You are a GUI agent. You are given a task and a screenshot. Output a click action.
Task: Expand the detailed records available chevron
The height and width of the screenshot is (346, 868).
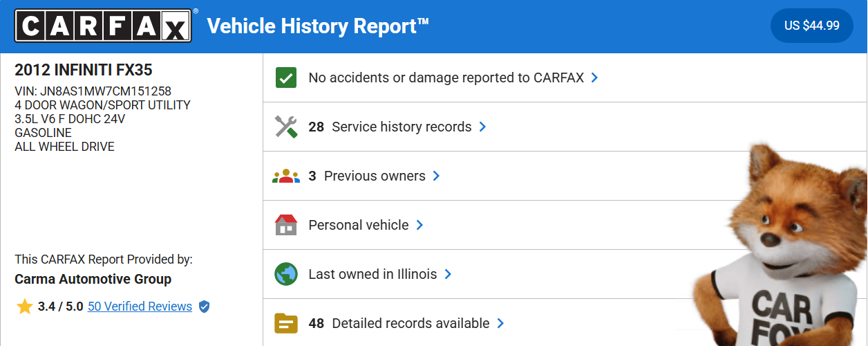pyautogui.click(x=500, y=323)
